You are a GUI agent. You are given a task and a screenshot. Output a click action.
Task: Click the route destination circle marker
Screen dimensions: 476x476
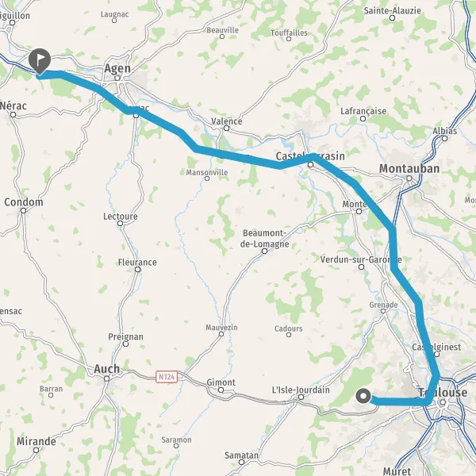point(363,396)
